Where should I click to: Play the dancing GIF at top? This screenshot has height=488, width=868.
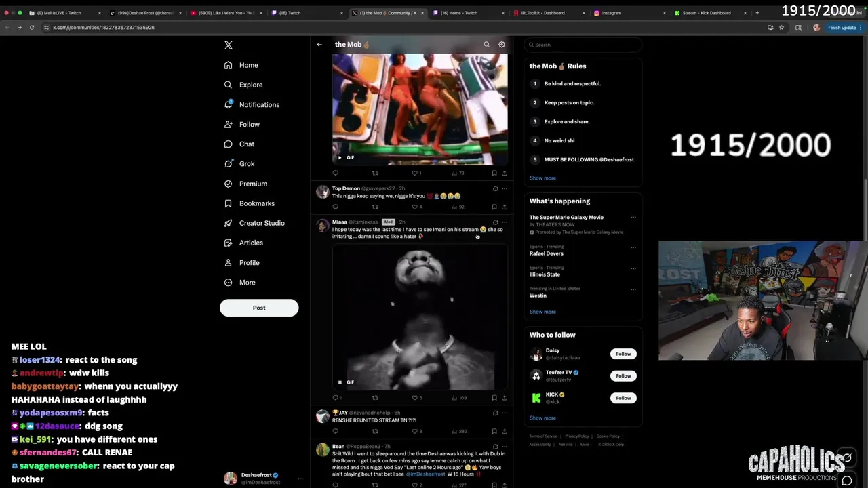(x=340, y=157)
